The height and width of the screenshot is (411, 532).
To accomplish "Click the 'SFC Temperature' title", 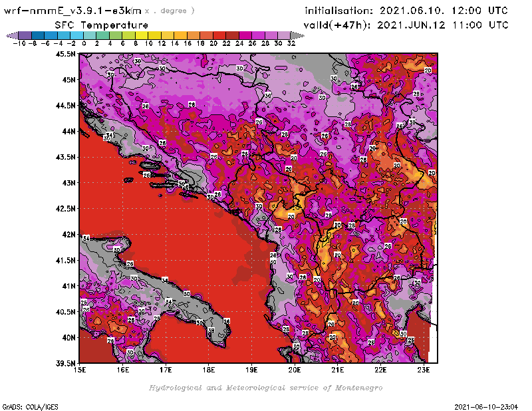I will pos(102,25).
